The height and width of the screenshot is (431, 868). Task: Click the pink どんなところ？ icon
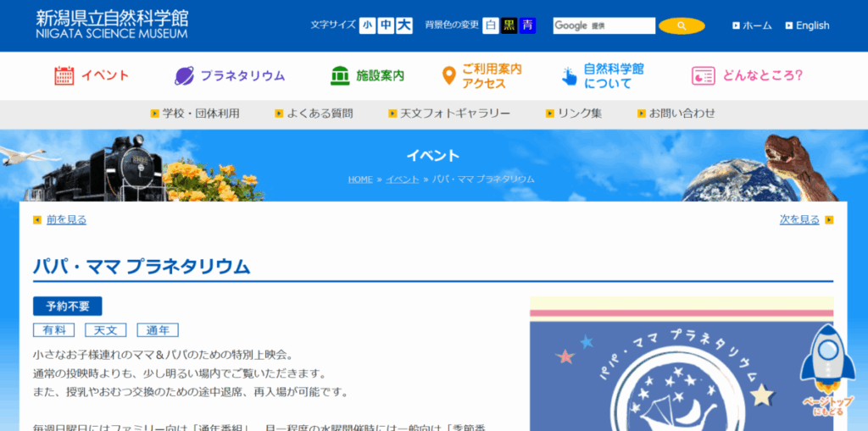pos(703,76)
